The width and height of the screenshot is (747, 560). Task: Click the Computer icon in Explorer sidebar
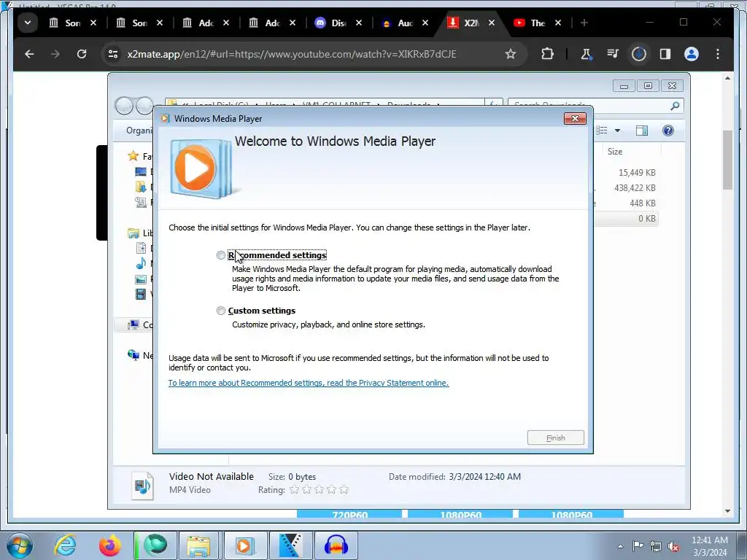point(133,324)
